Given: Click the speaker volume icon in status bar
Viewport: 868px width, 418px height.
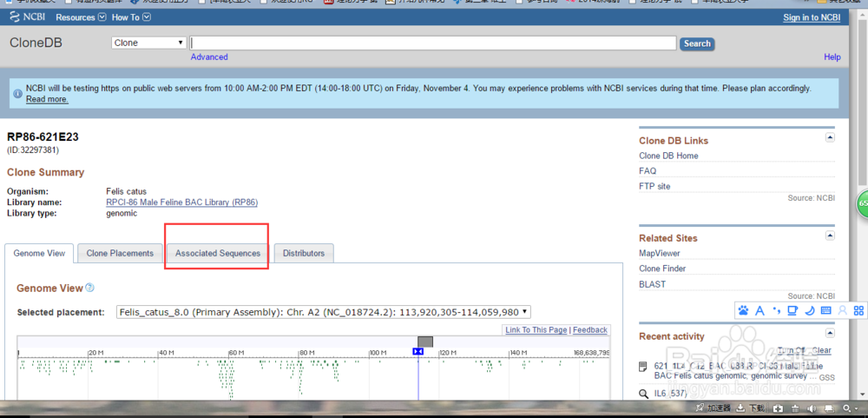Looking at the screenshot, I should tap(812, 408).
